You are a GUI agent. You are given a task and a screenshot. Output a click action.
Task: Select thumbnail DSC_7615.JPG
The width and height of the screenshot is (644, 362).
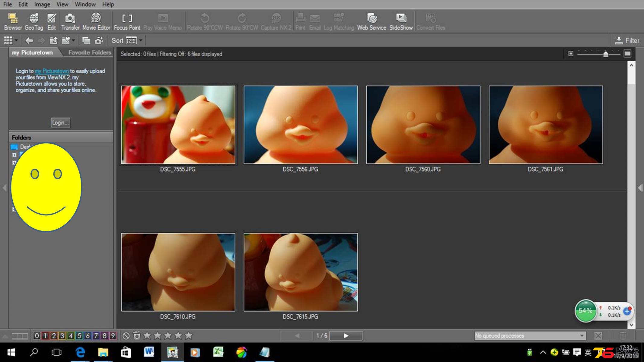301,272
